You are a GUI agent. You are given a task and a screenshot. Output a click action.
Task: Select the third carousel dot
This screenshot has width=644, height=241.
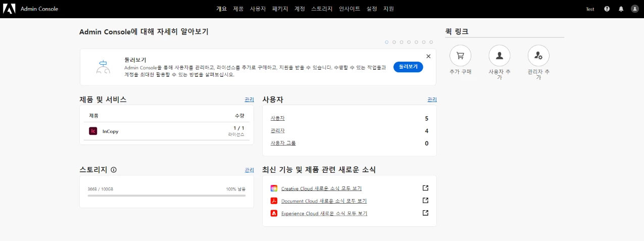402,42
